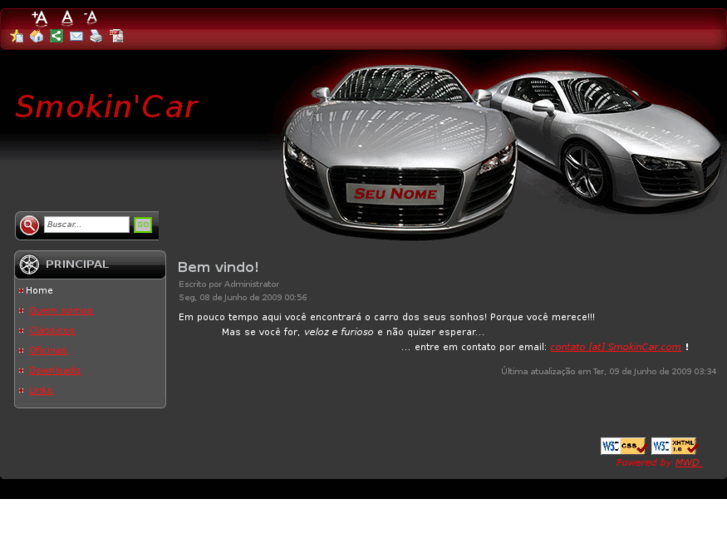Focus the Buscar search field

pyautogui.click(x=87, y=224)
